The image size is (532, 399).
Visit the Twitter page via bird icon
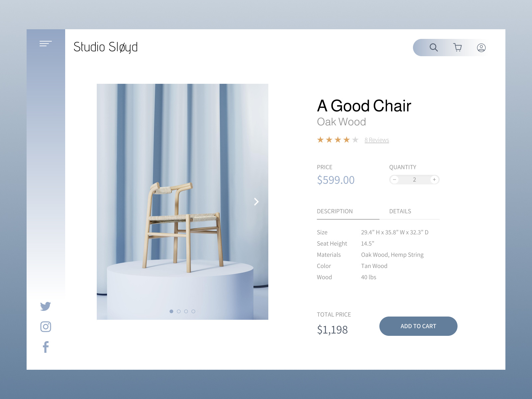coord(46,306)
